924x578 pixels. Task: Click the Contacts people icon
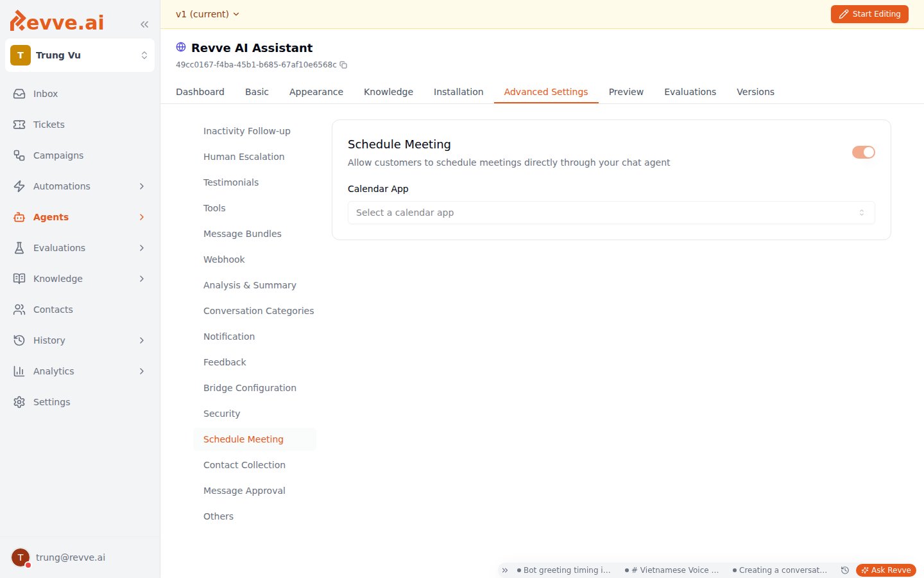pos(19,310)
